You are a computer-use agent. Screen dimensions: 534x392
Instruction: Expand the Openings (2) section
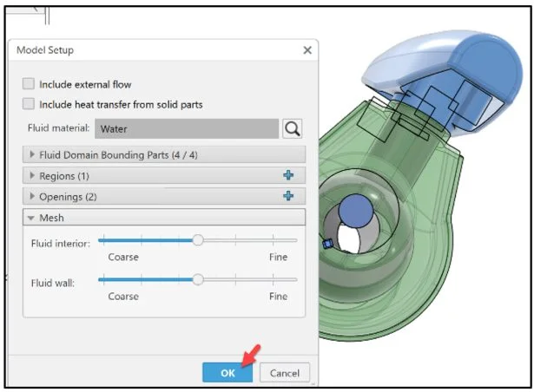[33, 196]
